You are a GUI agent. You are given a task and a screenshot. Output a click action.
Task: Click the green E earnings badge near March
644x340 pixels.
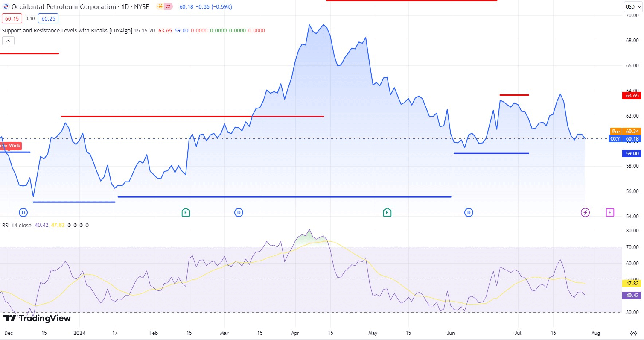pos(186,212)
